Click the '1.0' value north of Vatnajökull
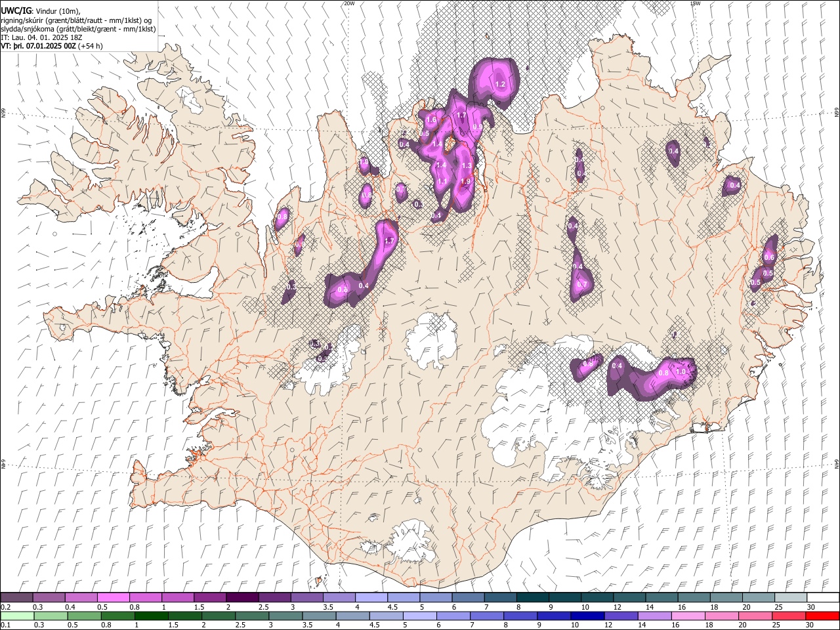 [681, 371]
